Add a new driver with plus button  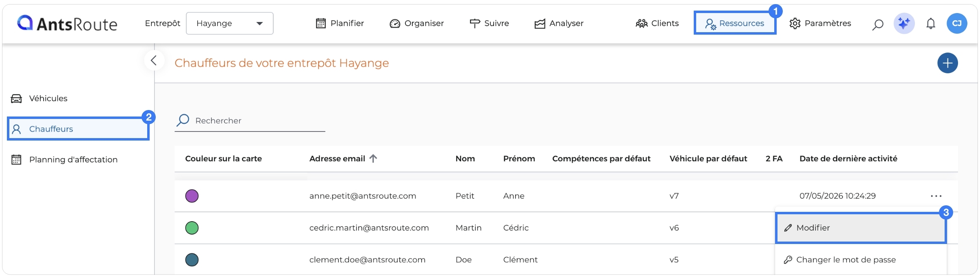(947, 63)
